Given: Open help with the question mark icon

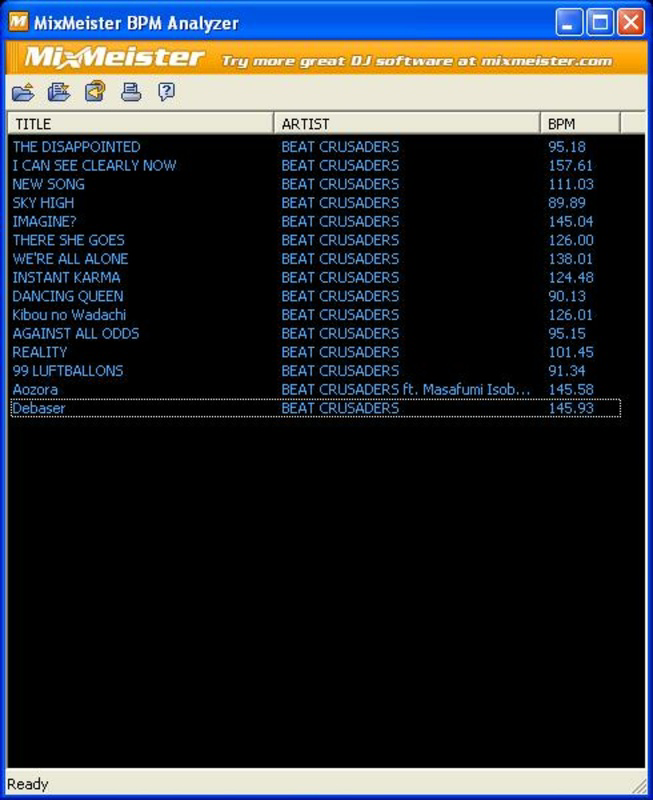Looking at the screenshot, I should [x=166, y=92].
